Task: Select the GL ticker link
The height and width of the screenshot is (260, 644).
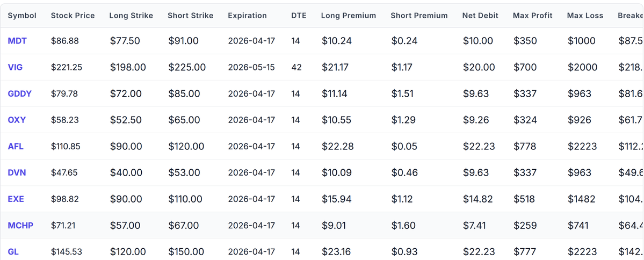Action: click(13, 251)
